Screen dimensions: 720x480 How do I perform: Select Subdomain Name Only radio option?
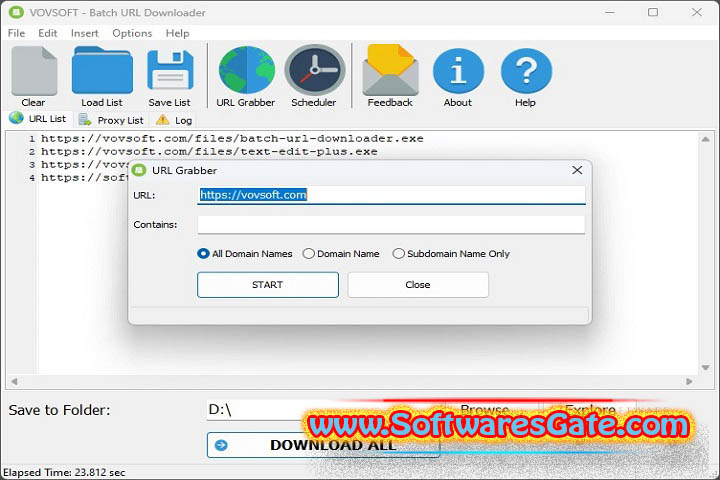click(x=399, y=254)
